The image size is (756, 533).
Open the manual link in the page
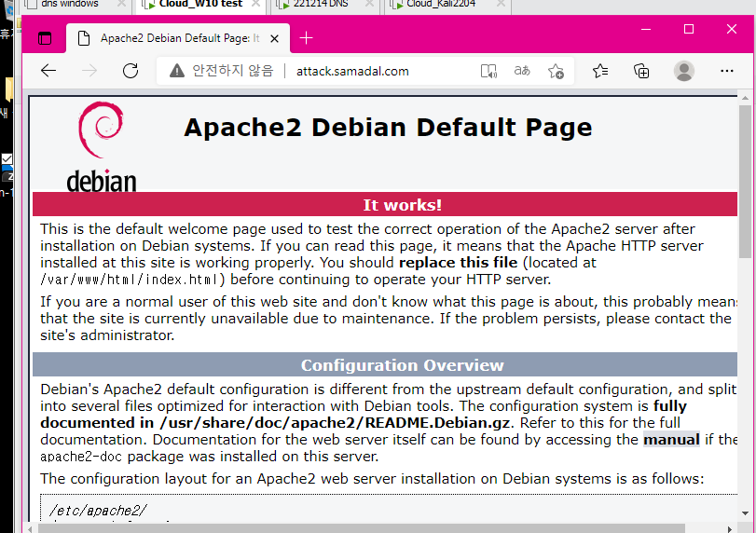click(671, 440)
